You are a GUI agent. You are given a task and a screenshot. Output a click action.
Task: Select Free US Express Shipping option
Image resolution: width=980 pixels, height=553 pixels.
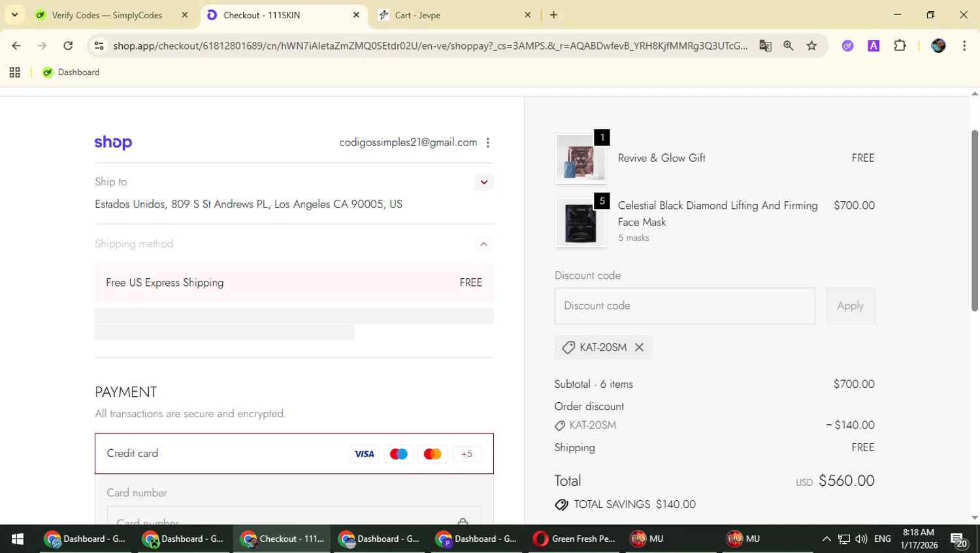(294, 283)
